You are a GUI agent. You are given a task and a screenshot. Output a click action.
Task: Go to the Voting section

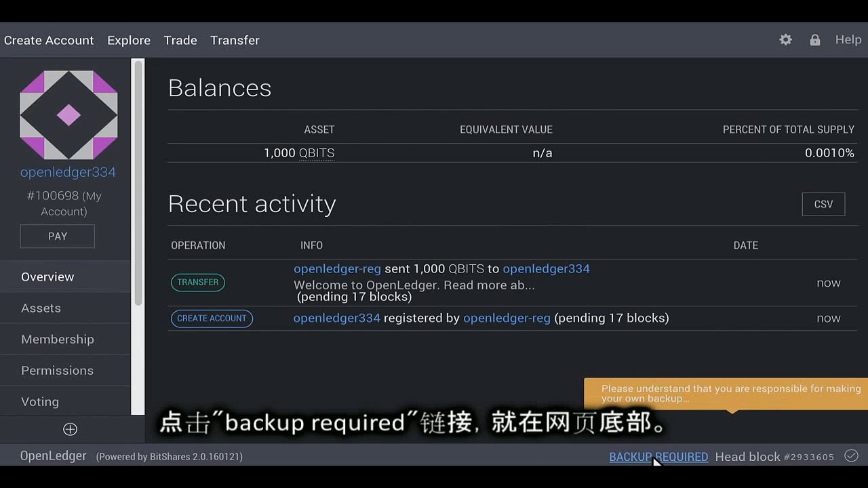(x=65, y=401)
